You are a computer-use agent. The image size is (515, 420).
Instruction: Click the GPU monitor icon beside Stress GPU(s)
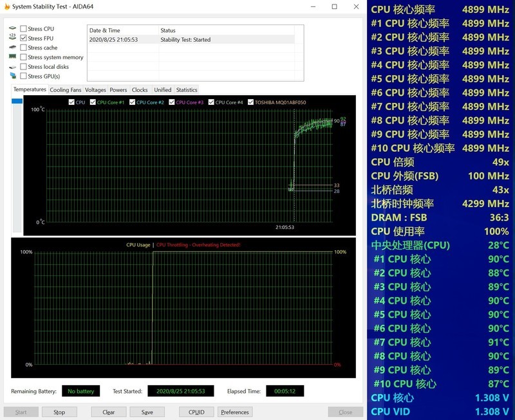(x=13, y=76)
